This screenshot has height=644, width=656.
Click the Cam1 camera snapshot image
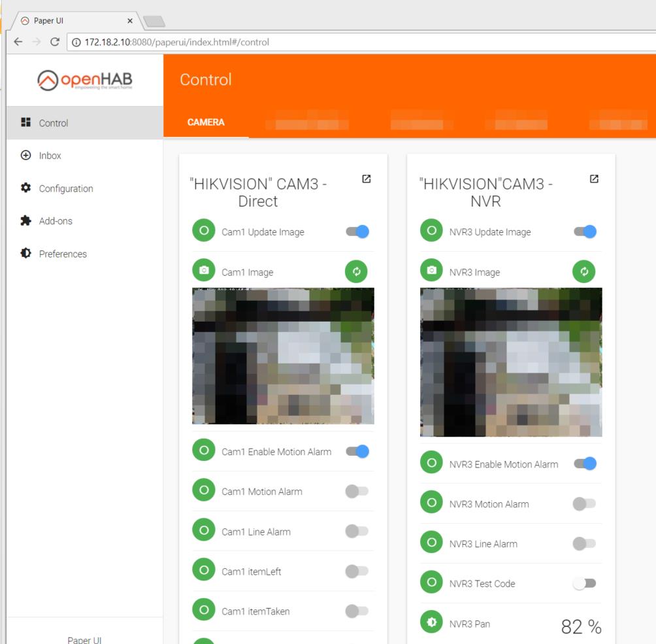click(x=283, y=356)
